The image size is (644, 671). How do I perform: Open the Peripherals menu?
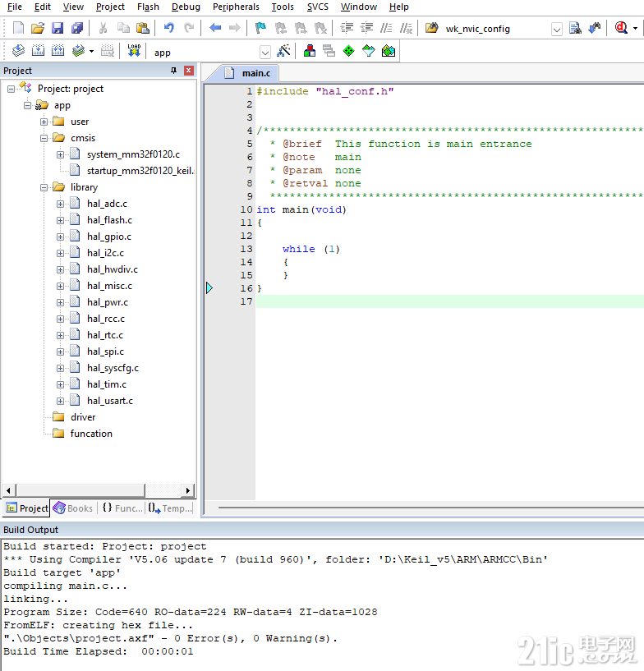pyautogui.click(x=236, y=7)
